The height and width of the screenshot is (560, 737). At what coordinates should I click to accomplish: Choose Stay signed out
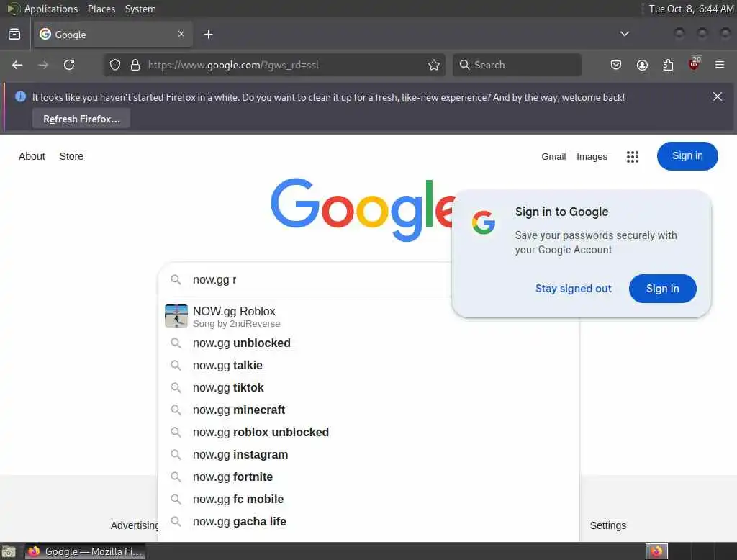[573, 289]
